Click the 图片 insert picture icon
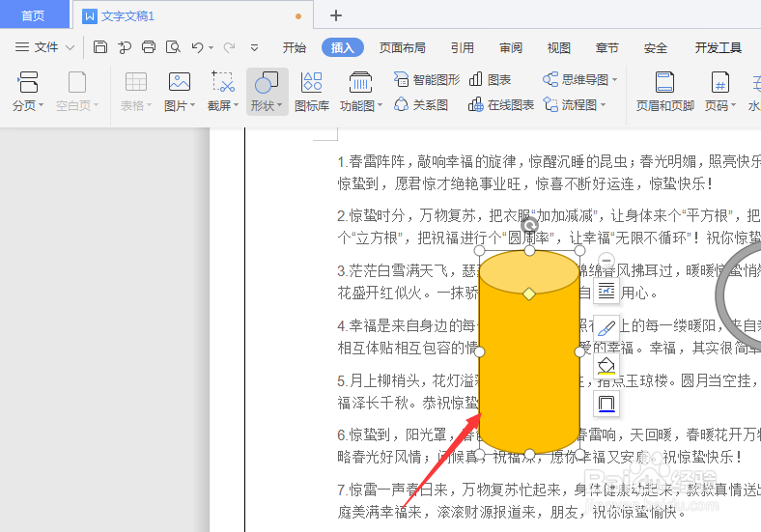This screenshot has width=761, height=532. (179, 81)
